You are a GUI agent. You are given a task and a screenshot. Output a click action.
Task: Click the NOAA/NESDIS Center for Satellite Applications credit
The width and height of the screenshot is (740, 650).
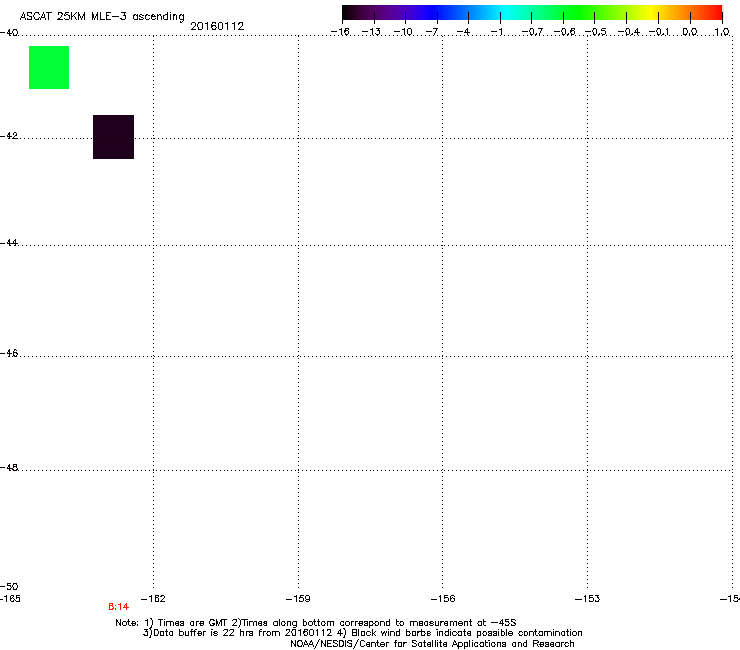click(432, 644)
